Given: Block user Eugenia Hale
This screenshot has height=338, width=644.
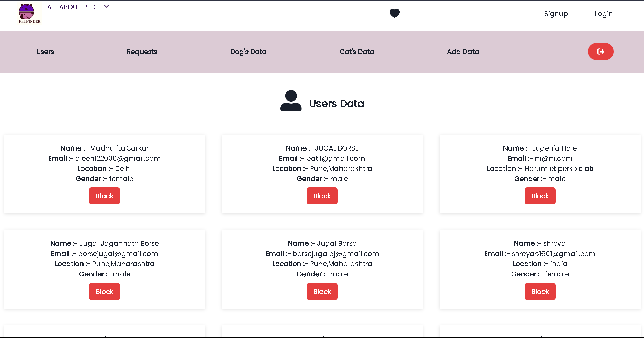Looking at the screenshot, I should [x=540, y=196].
